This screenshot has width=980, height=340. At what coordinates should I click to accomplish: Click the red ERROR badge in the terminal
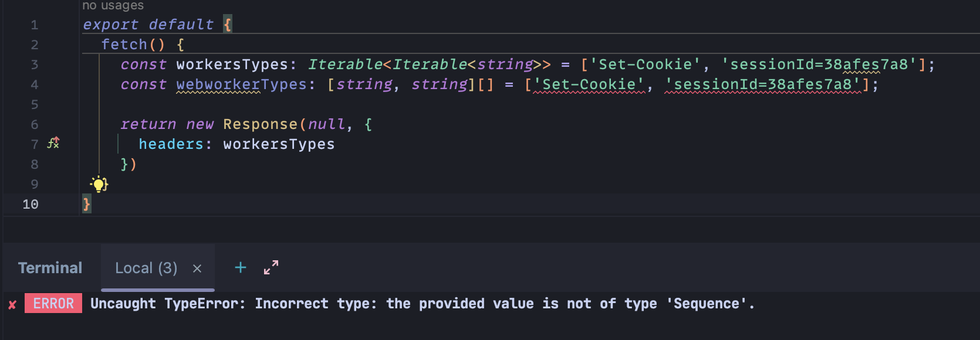click(x=53, y=303)
